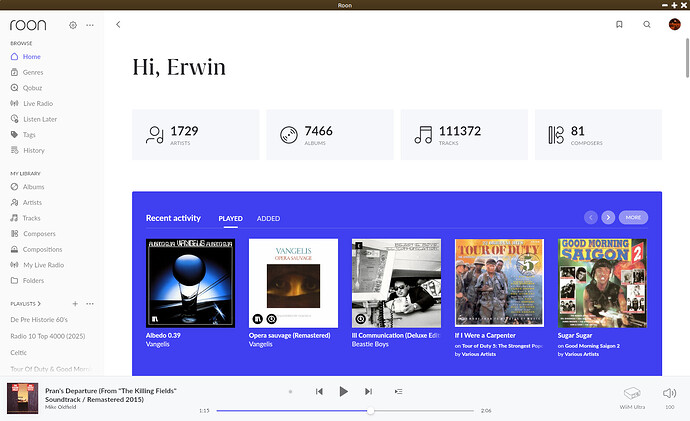Screen dimensions: 690x421
Task: Open Opera sauvage album cover
Action: pyautogui.click(x=293, y=283)
